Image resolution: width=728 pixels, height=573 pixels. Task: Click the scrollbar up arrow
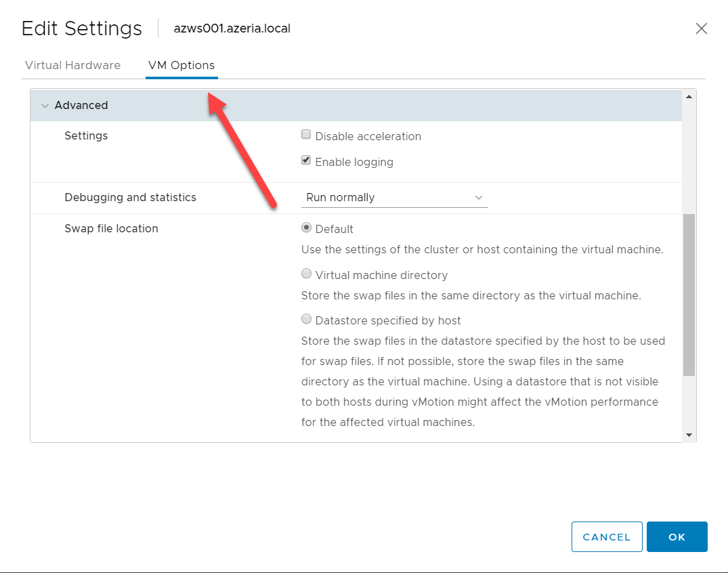pos(689,96)
